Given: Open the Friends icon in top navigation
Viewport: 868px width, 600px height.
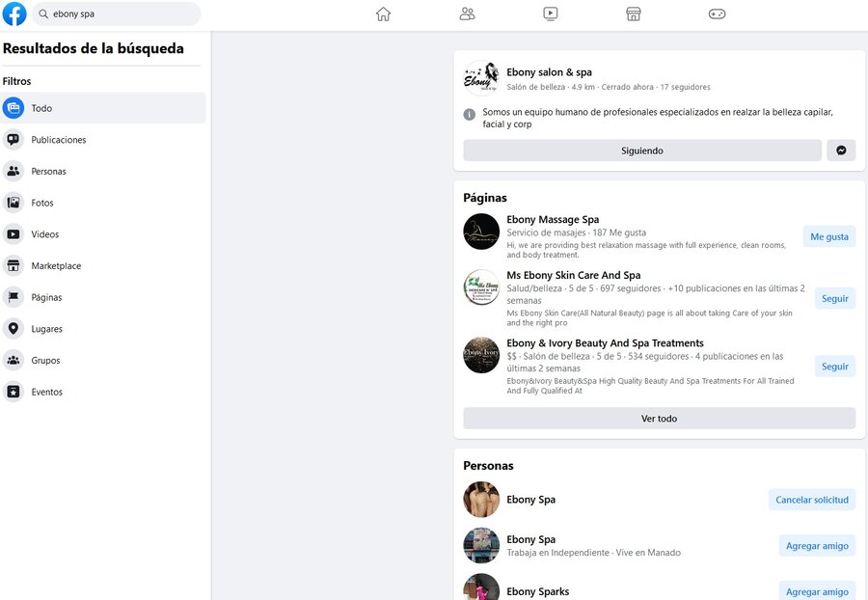Looking at the screenshot, I should [467, 14].
